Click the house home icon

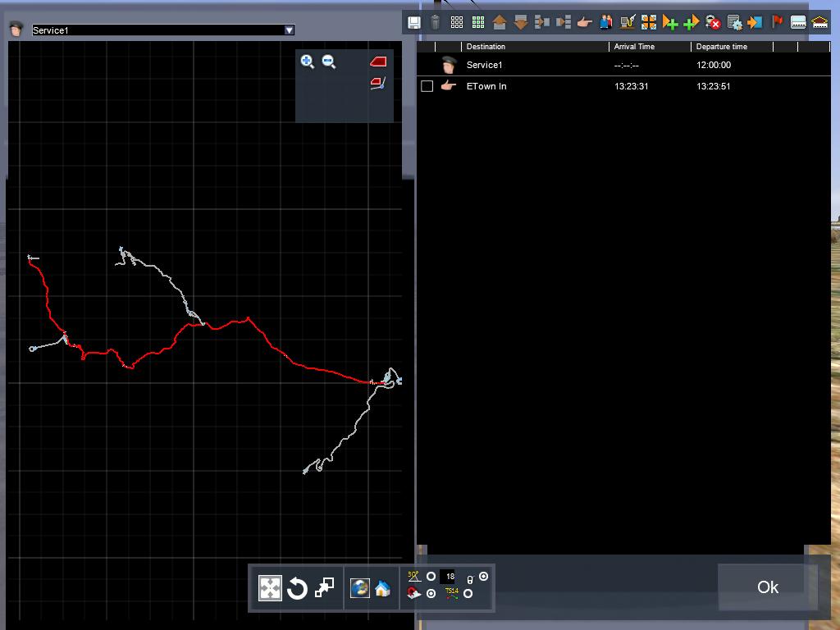[x=382, y=588]
